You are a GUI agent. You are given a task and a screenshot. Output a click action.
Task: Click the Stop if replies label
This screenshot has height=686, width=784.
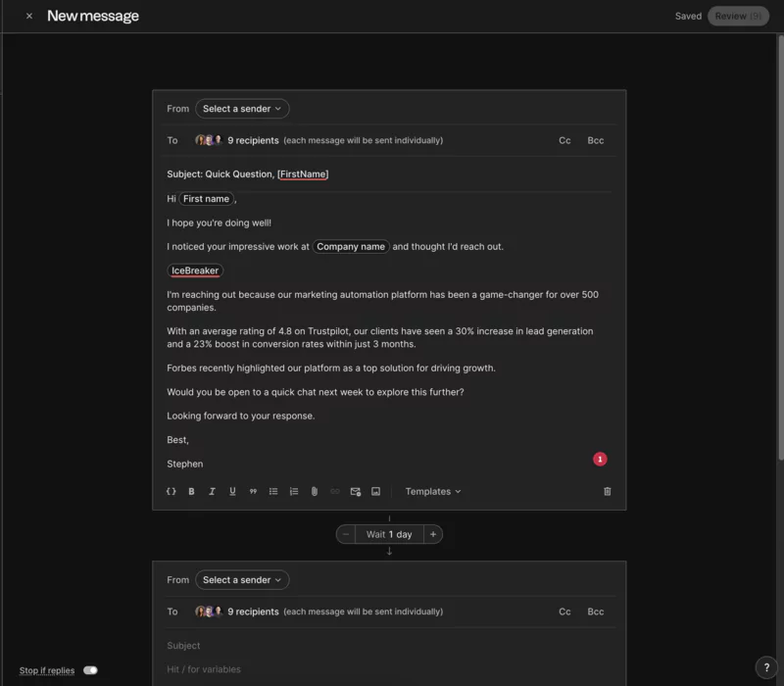(x=47, y=670)
